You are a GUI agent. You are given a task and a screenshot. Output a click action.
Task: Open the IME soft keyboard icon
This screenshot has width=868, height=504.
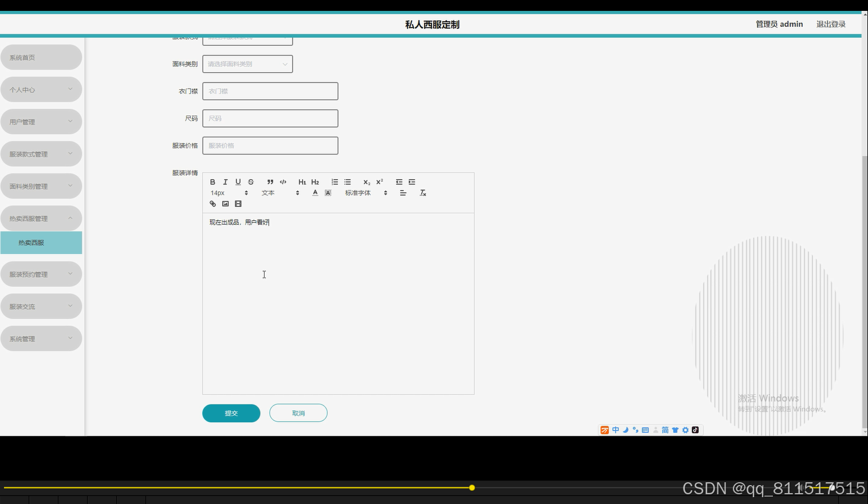tap(645, 430)
